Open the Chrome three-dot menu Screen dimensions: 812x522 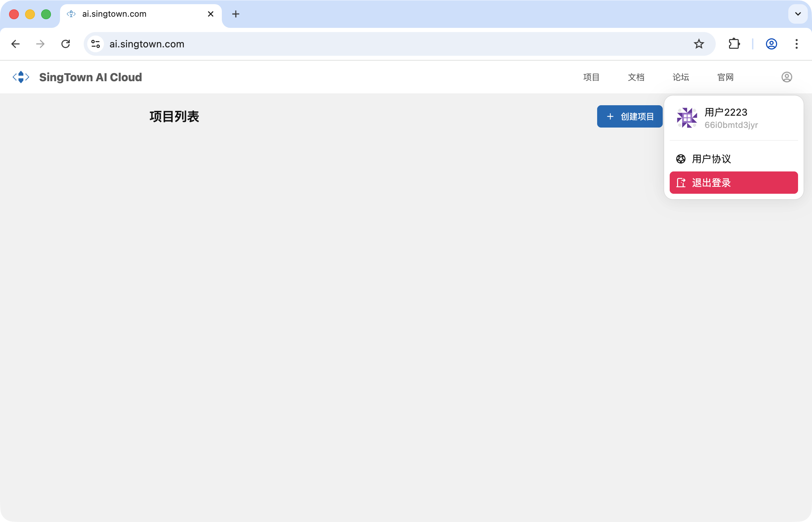(x=796, y=44)
